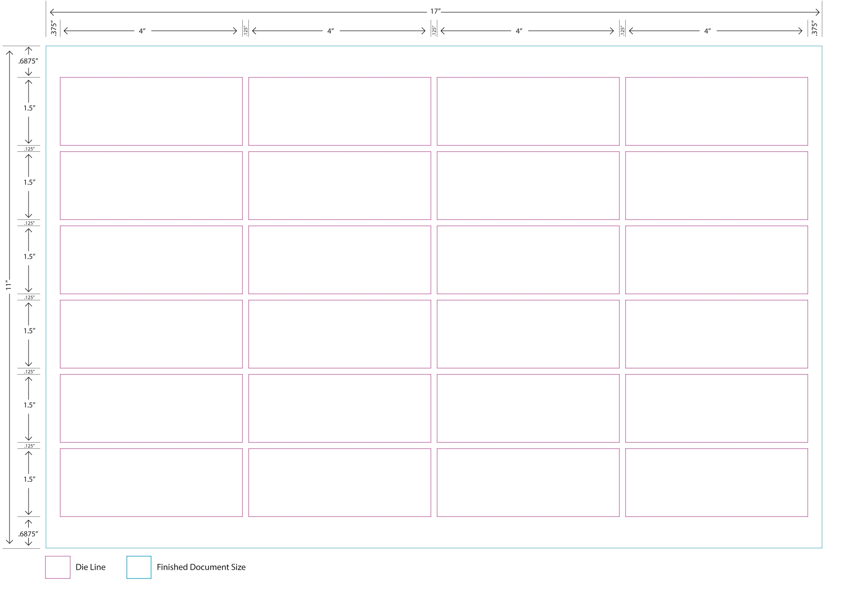868x594 pixels.
Task: Click the magenta Die Line legend swatch
Action: pos(58,567)
